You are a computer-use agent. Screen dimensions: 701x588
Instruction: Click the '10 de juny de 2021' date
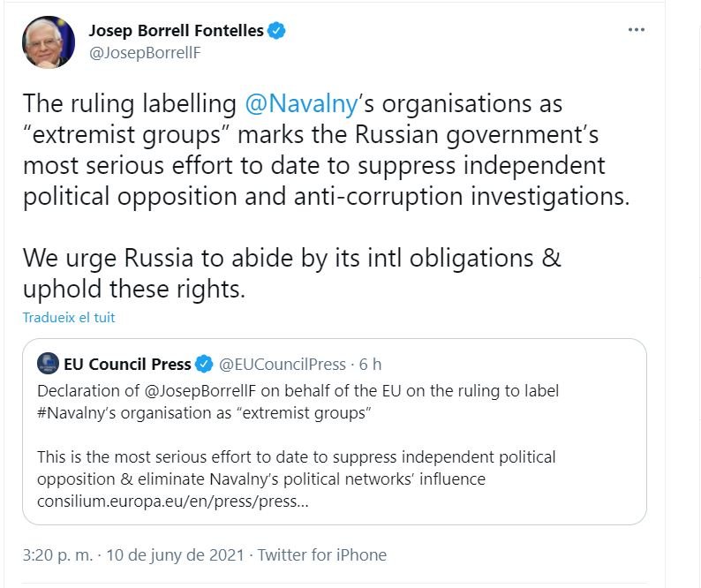(177, 555)
